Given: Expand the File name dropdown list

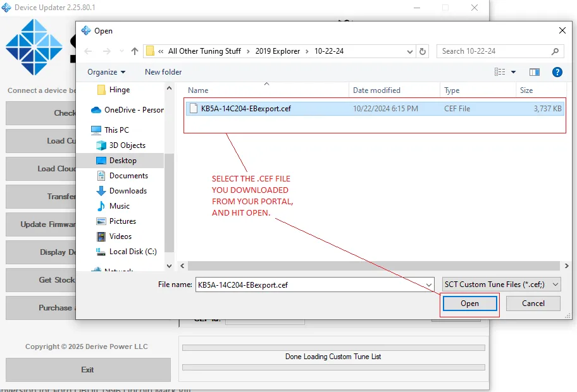Looking at the screenshot, I should point(429,285).
